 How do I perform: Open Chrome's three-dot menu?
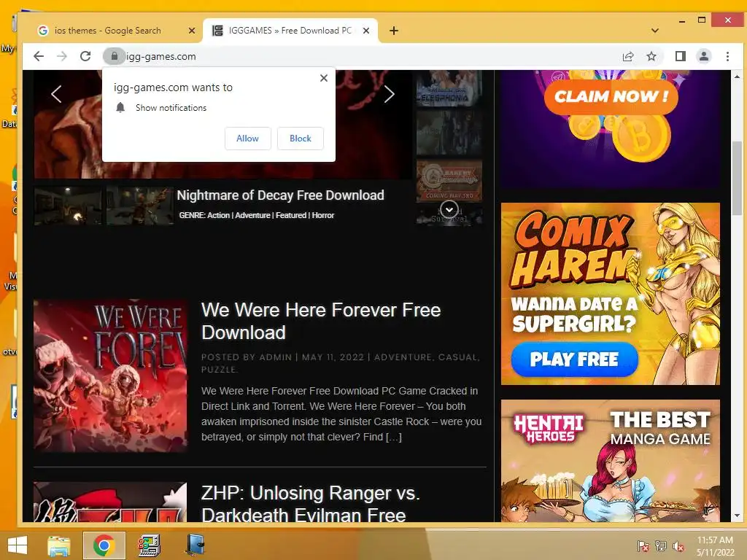[x=727, y=56]
